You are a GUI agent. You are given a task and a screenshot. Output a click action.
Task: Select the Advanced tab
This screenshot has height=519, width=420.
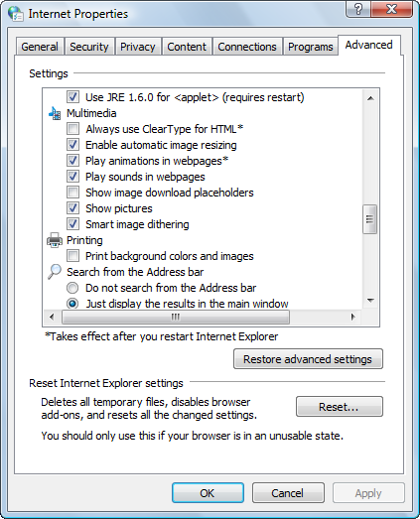click(x=369, y=45)
